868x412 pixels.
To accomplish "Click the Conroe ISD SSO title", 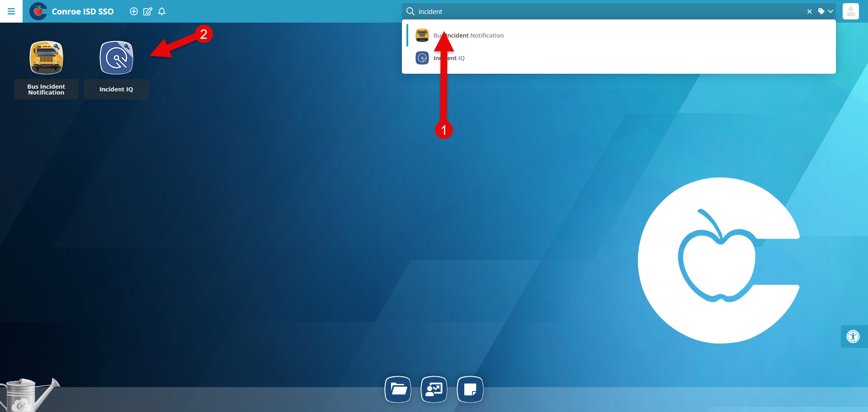I will [x=83, y=12].
